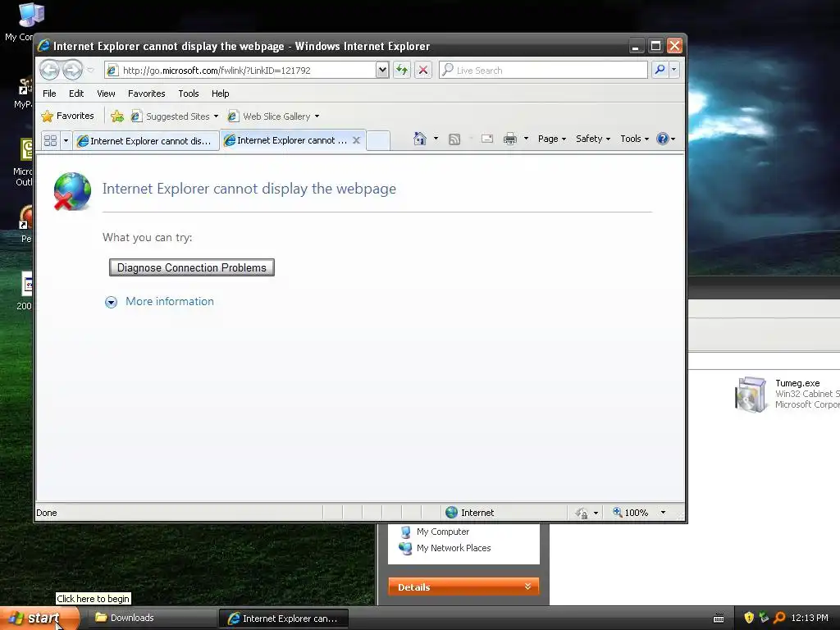Open a new blank tab
Image resolution: width=840 pixels, height=630 pixels.
tap(378, 140)
